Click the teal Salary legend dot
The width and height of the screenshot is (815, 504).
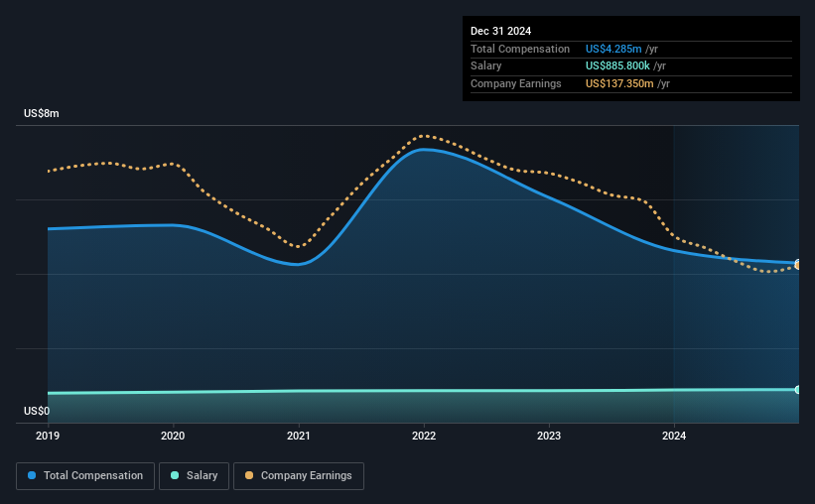coord(175,475)
